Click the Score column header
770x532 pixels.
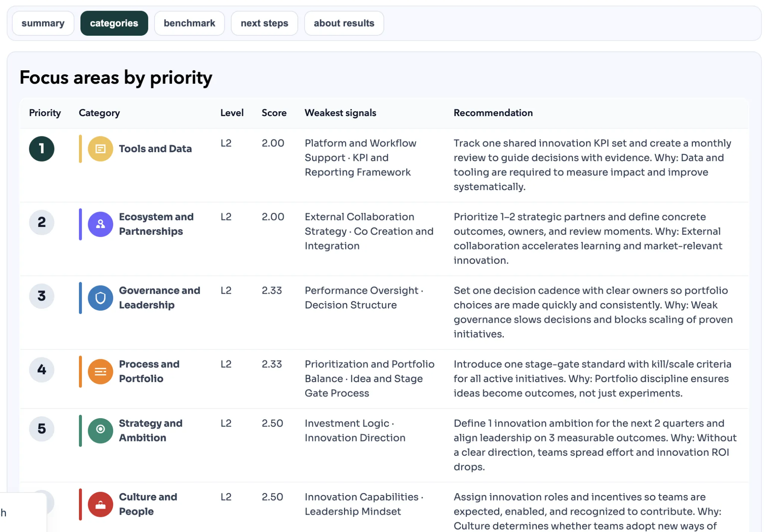pos(274,113)
